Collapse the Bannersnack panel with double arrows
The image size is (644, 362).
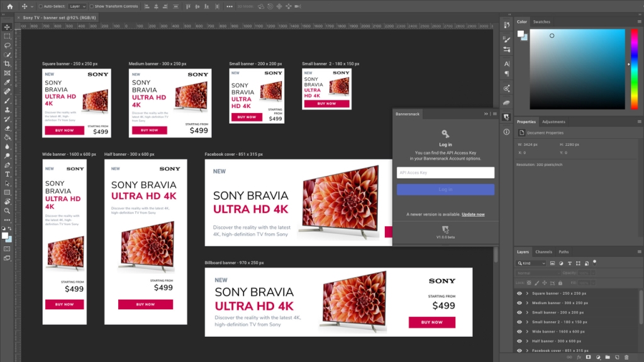click(486, 114)
